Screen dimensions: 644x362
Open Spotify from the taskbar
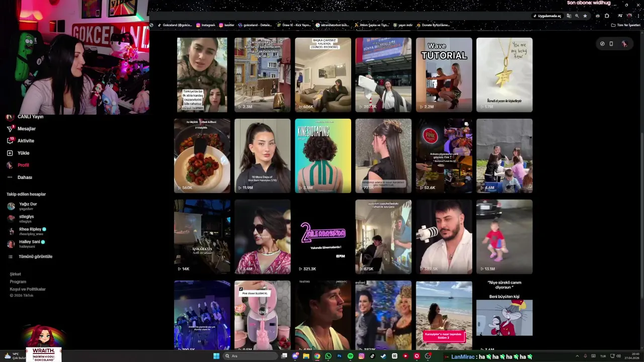click(x=350, y=356)
